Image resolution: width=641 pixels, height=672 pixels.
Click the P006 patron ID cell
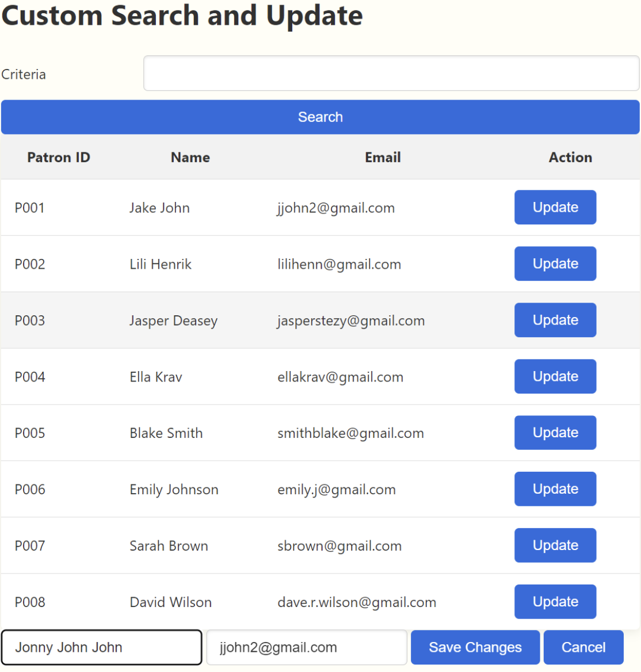pyautogui.click(x=30, y=490)
